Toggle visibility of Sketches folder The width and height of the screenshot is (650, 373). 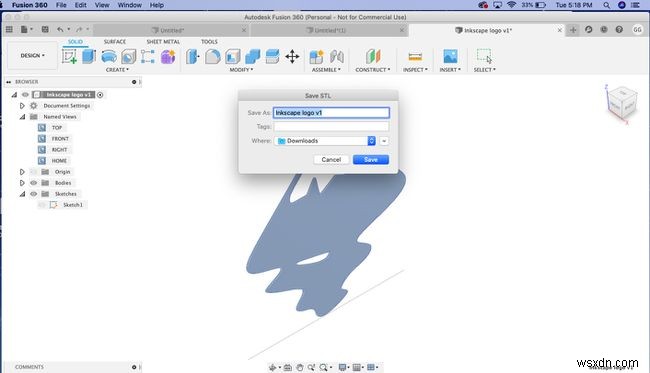34,194
